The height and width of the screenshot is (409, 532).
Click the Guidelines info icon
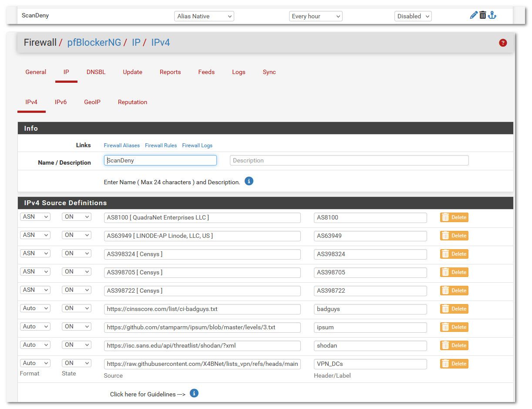[194, 393]
